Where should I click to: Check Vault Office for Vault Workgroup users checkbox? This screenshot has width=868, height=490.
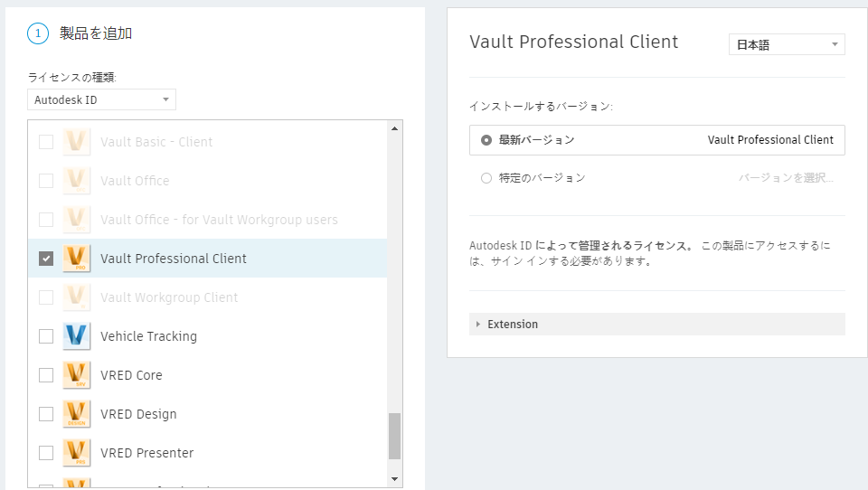pos(46,220)
